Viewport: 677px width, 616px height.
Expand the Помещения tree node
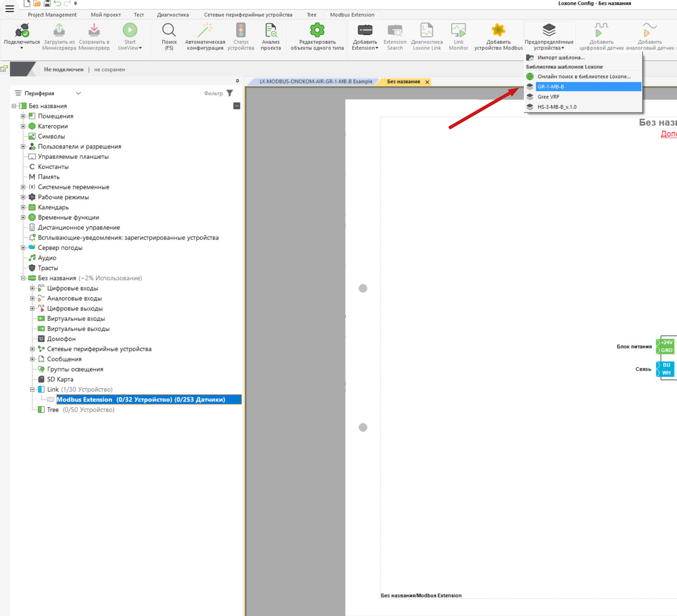[23, 116]
